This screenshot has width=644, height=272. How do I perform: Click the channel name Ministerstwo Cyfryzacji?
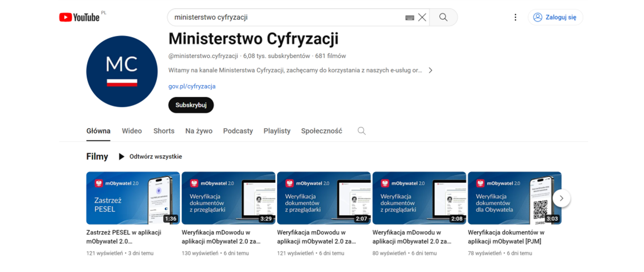click(253, 39)
